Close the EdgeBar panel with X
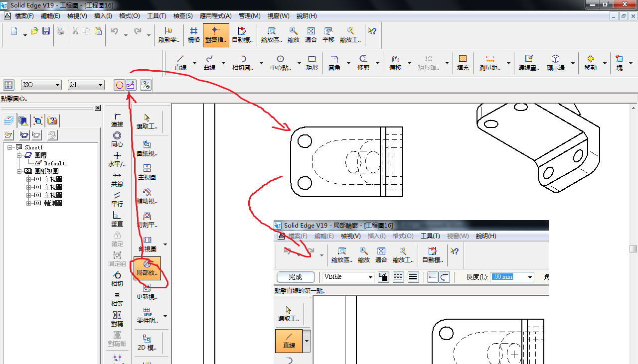Viewport: 638px width, 364px height. click(98, 108)
